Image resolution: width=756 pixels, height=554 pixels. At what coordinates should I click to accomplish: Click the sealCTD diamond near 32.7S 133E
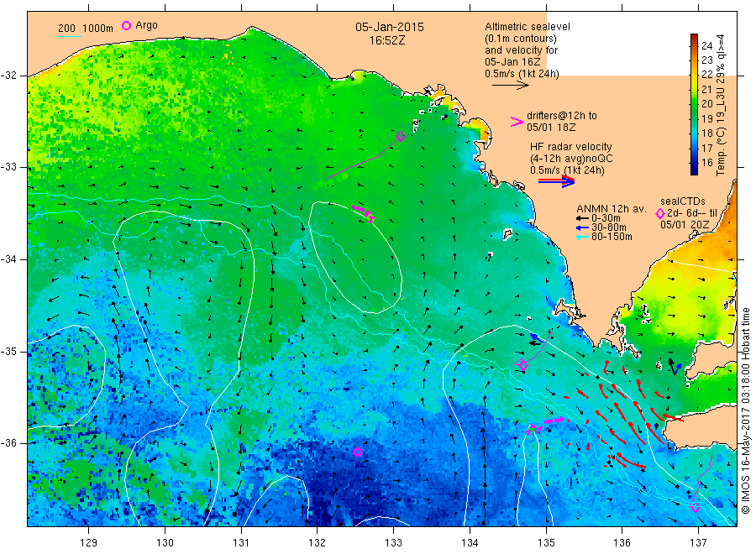tap(400, 136)
